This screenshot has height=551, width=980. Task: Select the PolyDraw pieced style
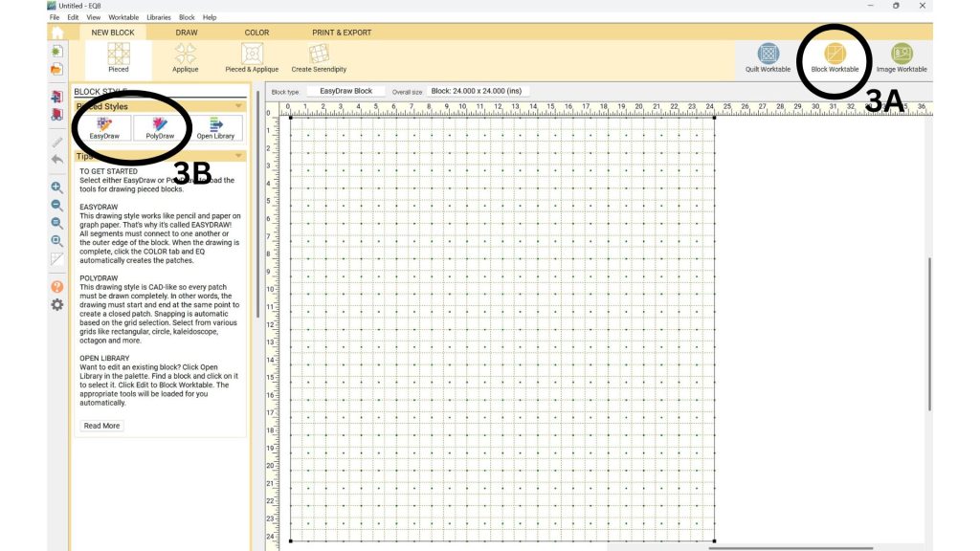point(160,127)
